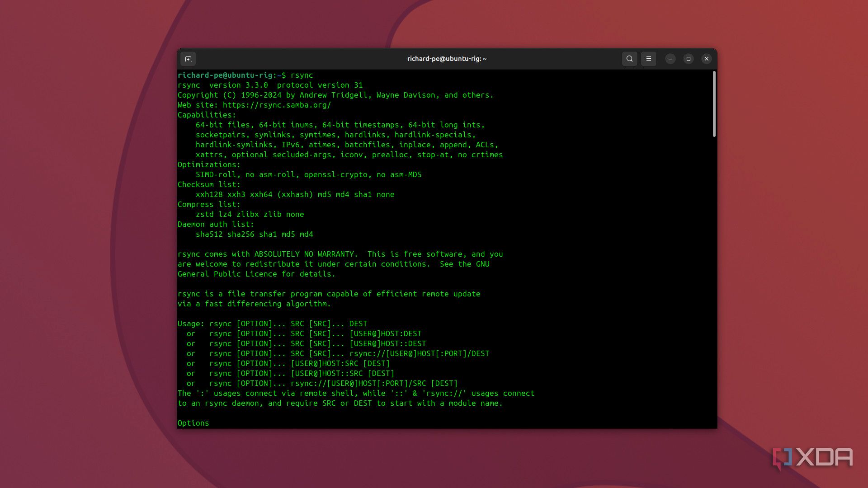Viewport: 868px width, 488px height.
Task: Select the new tab button on the left
Action: 189,59
